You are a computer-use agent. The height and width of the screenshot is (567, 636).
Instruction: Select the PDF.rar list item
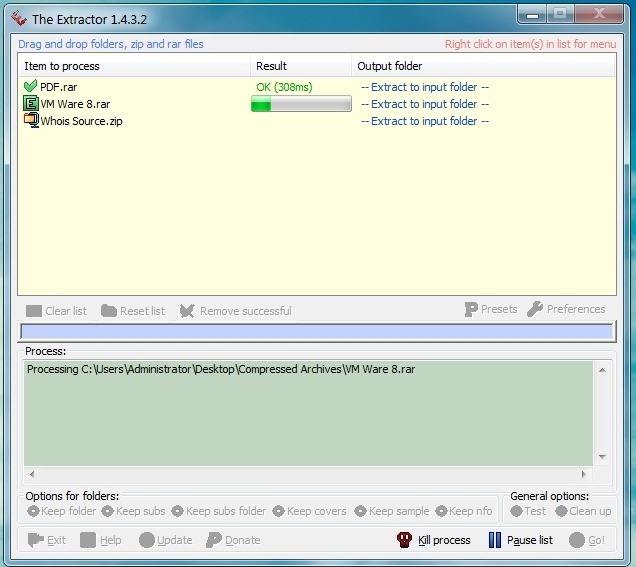coord(58,87)
